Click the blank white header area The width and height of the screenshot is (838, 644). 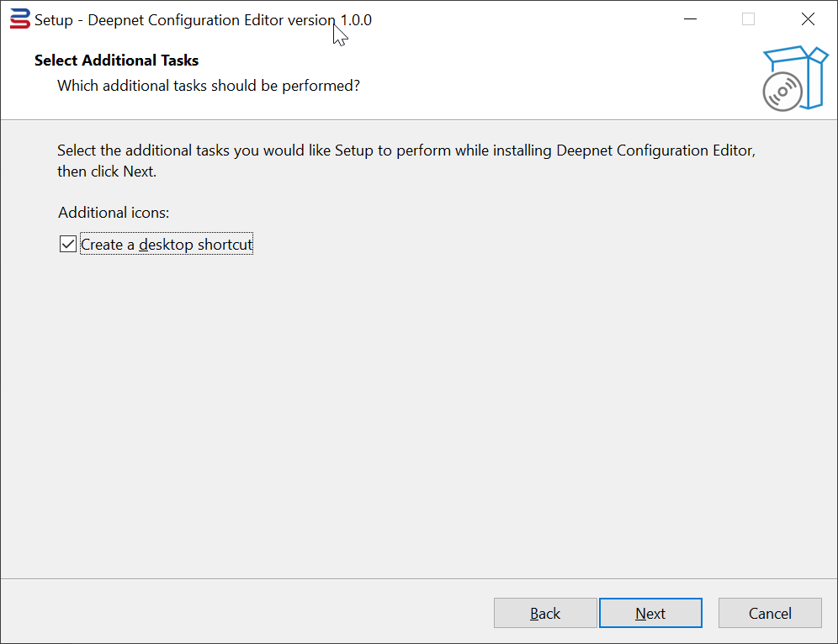click(547, 76)
